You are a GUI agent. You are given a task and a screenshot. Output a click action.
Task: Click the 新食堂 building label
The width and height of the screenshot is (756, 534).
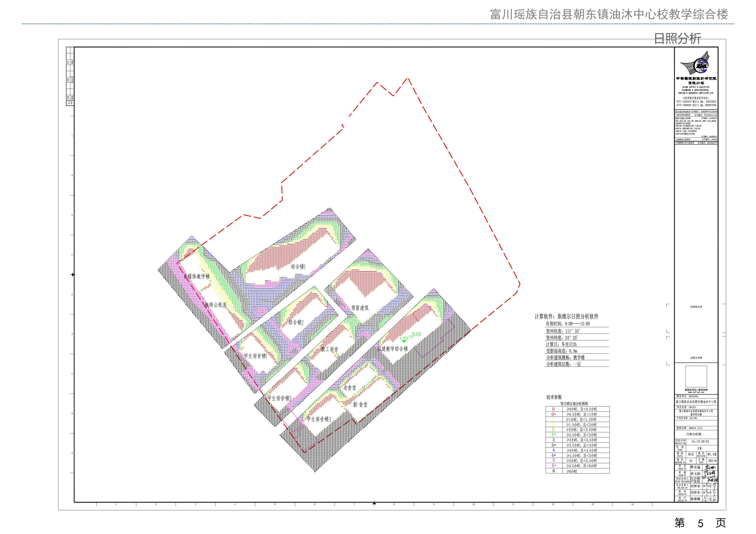360,405
